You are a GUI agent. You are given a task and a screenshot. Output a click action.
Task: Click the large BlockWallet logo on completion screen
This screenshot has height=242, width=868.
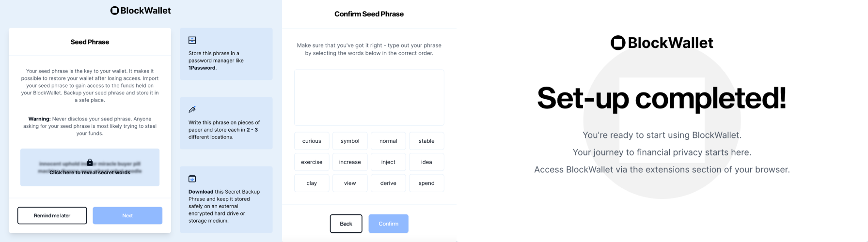point(662,43)
